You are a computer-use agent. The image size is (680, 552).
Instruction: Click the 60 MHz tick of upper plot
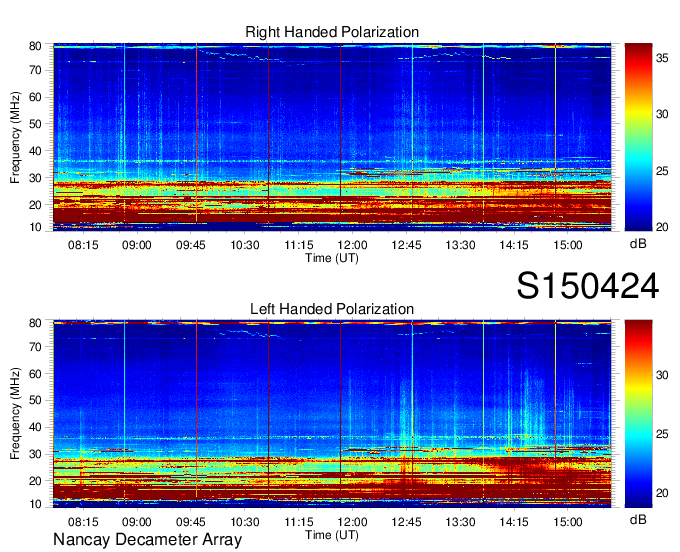(x=35, y=97)
